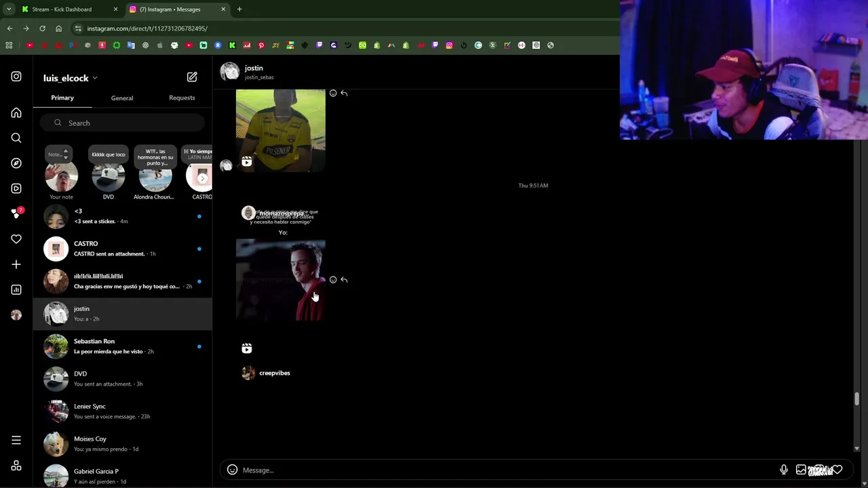This screenshot has height=488, width=868.
Task: Click the chat scrollbar thumb
Action: coord(856,399)
